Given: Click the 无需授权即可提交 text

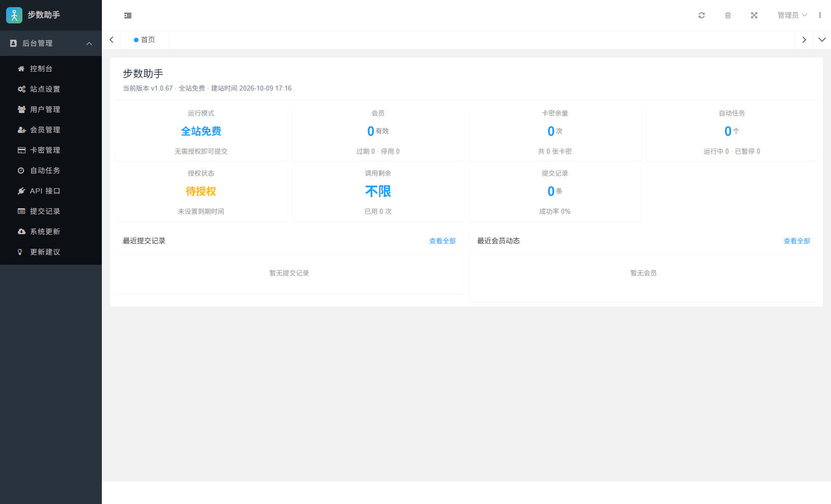Looking at the screenshot, I should [201, 151].
